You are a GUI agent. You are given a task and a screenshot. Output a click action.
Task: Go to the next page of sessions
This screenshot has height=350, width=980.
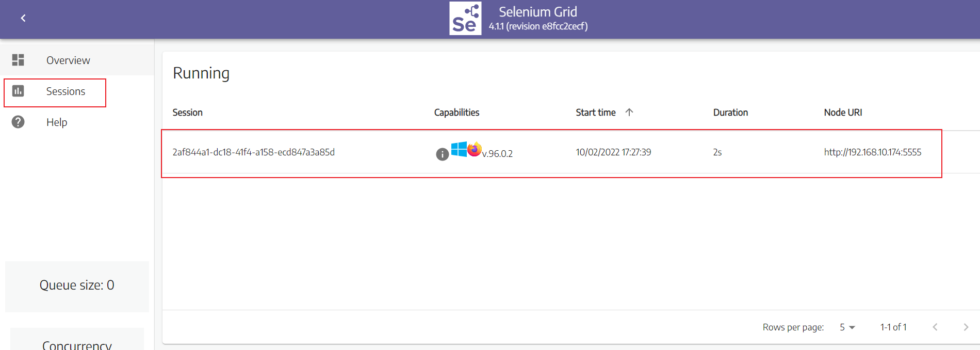tap(966, 327)
